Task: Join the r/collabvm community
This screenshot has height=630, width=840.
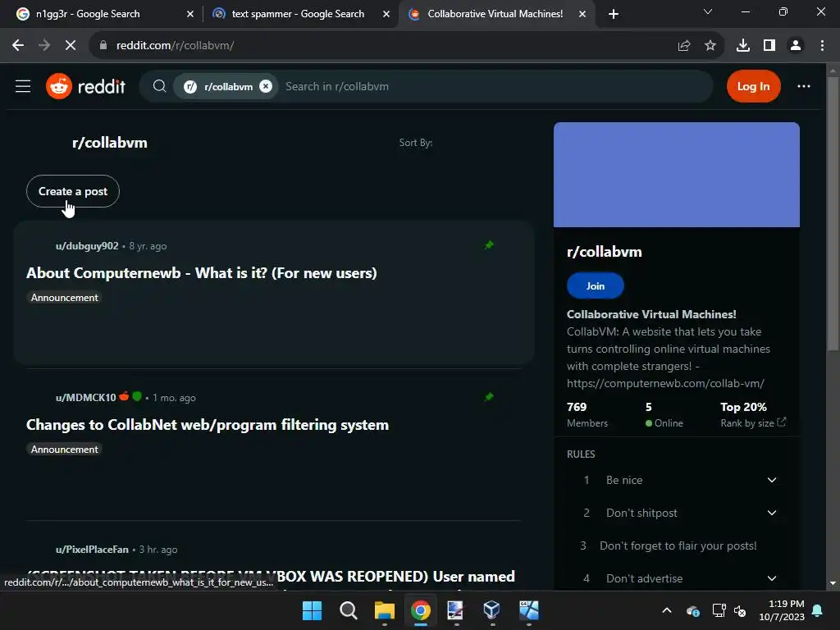Action: pyautogui.click(x=596, y=286)
